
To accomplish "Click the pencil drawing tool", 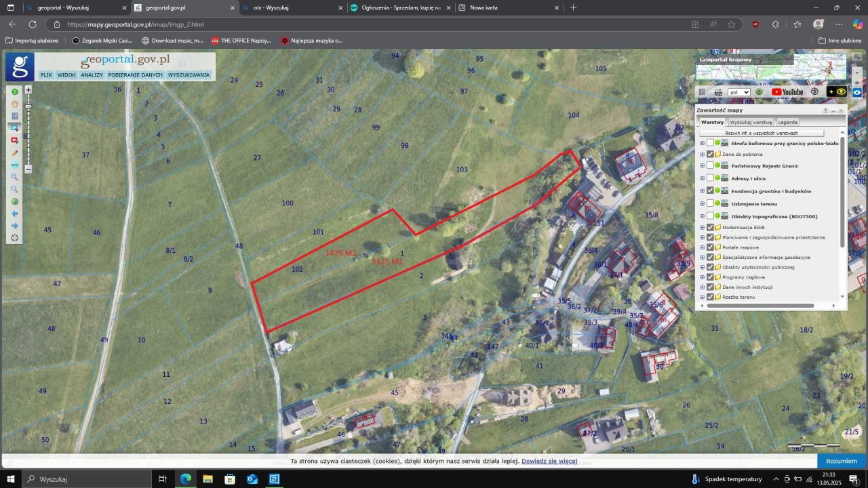I will point(15,153).
